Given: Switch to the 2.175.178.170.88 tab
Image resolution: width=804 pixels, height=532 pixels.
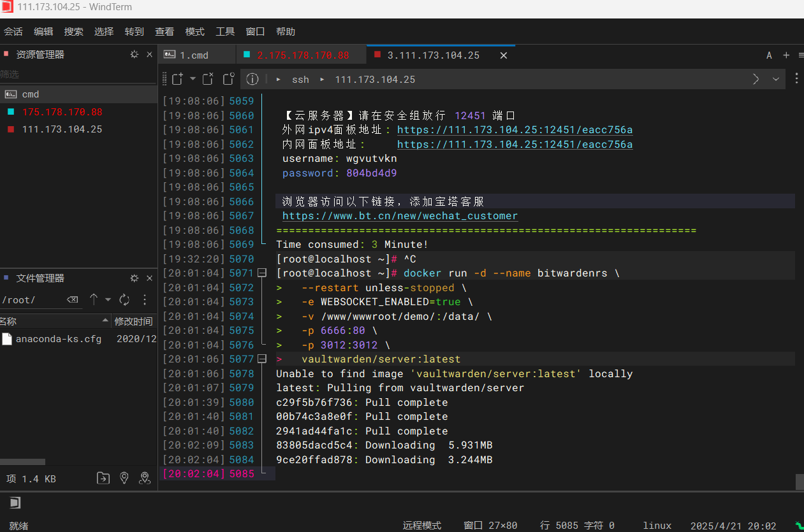Looking at the screenshot, I should [x=301, y=55].
